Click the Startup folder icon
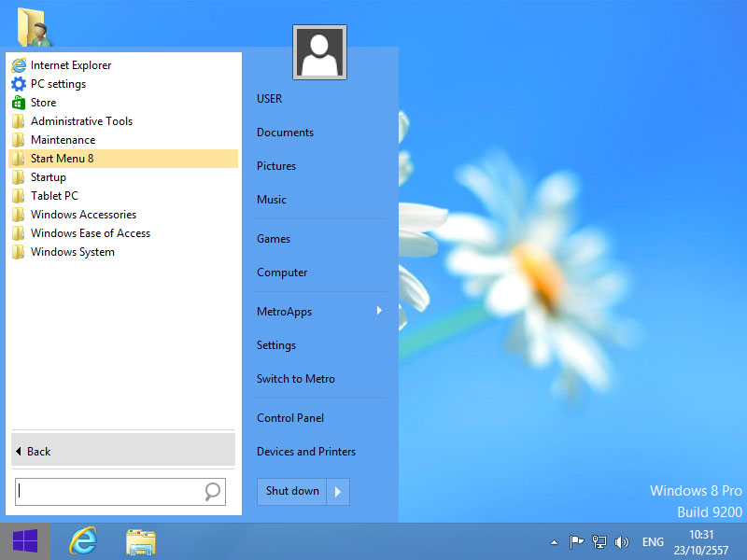This screenshot has height=560, width=747. pos(19,177)
